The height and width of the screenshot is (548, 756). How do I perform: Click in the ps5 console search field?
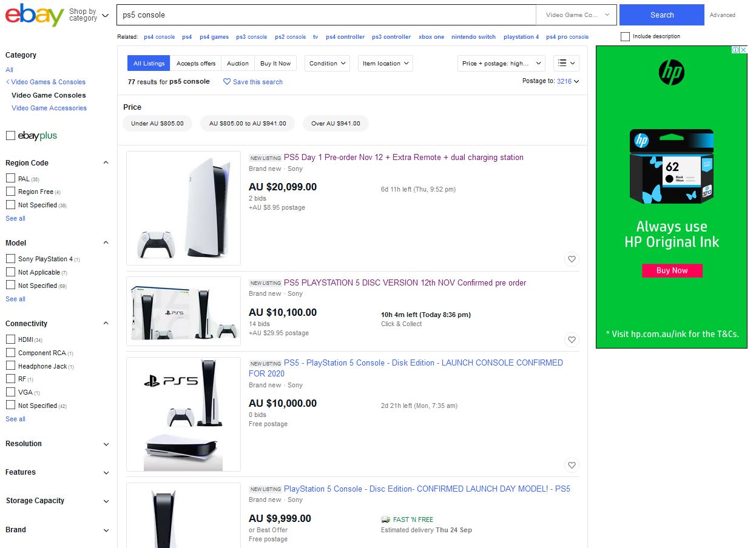[x=326, y=15]
